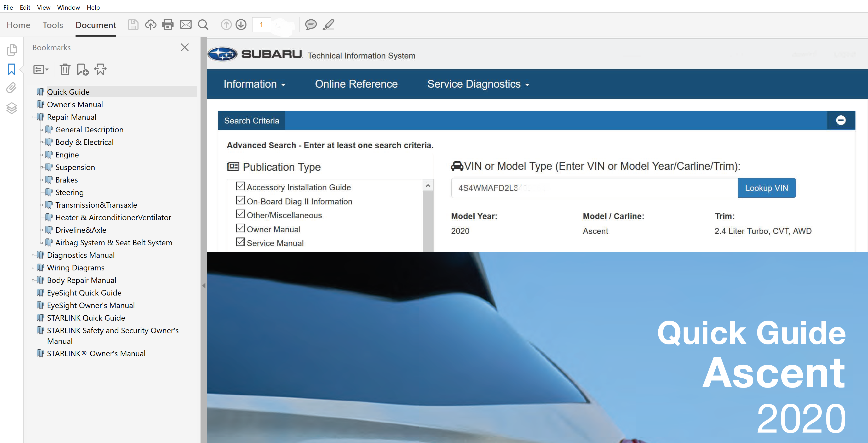Uncheck Accessory Installation Guide checkbox

[x=240, y=186]
